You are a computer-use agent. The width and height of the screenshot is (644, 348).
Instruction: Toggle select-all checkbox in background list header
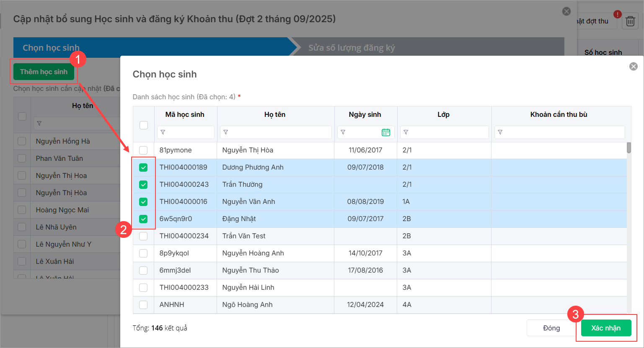tap(22, 116)
